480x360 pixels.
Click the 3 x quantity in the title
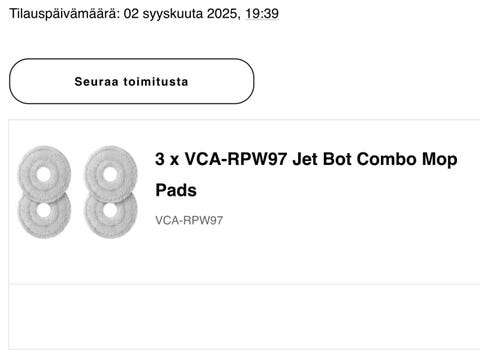pyautogui.click(x=167, y=159)
